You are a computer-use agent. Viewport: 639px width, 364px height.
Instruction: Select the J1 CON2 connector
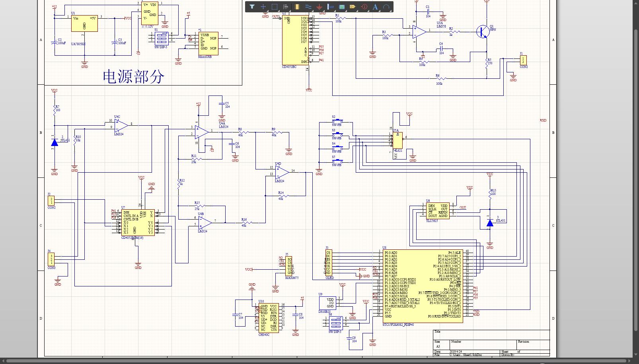coord(524,60)
